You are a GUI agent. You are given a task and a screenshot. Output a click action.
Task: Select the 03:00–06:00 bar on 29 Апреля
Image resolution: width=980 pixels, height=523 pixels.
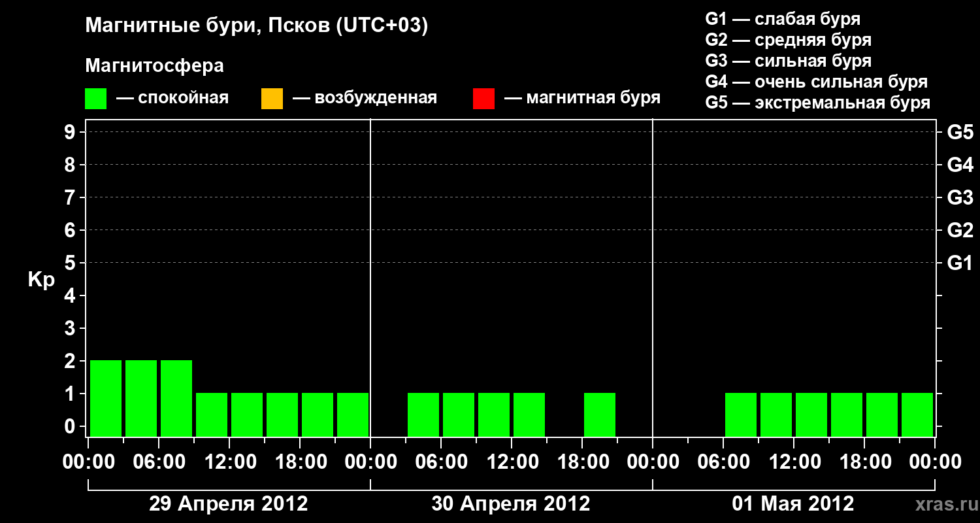pos(141,398)
